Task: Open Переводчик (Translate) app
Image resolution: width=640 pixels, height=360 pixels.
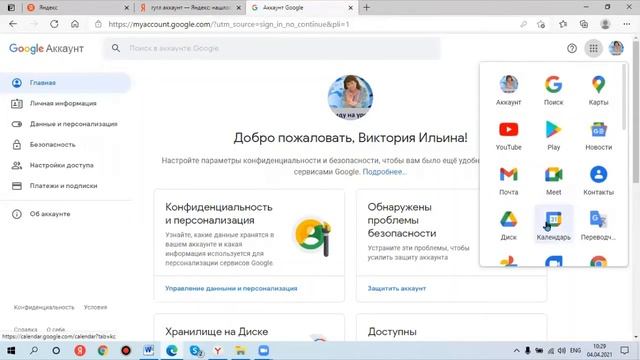Action: click(598, 225)
